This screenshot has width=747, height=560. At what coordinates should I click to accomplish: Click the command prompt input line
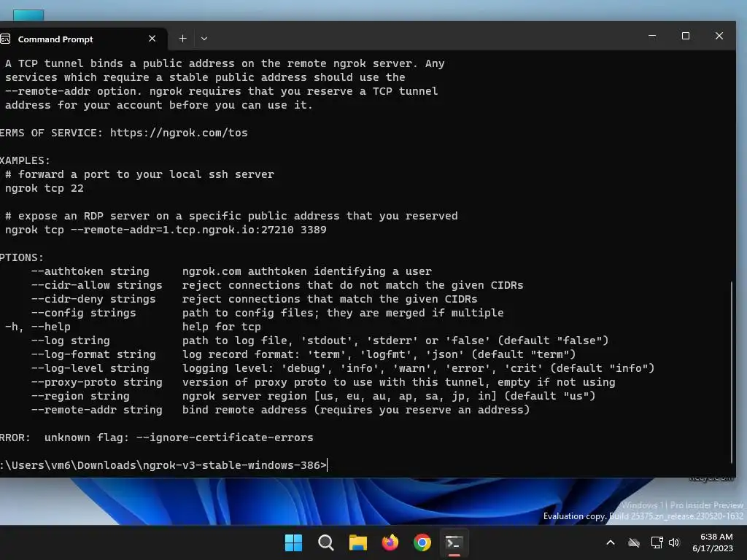click(163, 464)
